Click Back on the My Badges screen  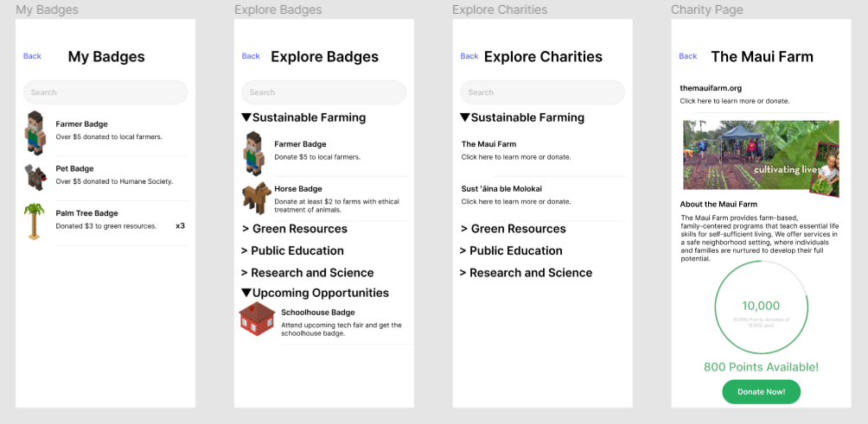click(x=32, y=56)
